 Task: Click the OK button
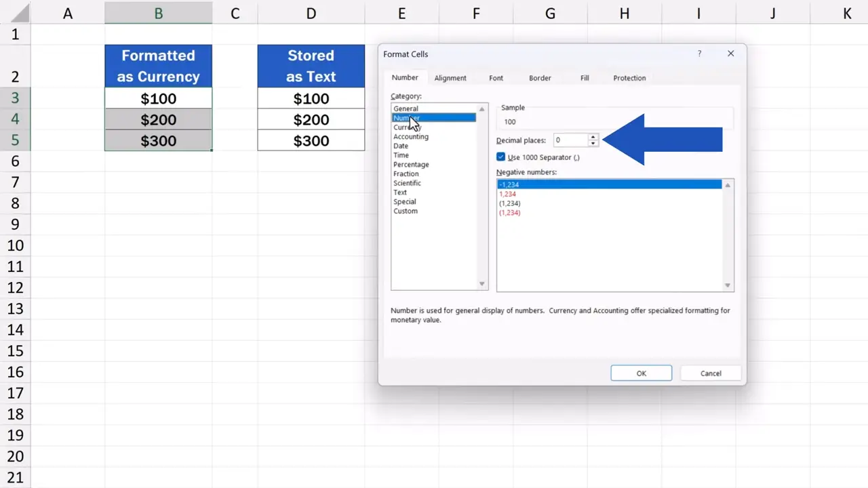(x=640, y=373)
